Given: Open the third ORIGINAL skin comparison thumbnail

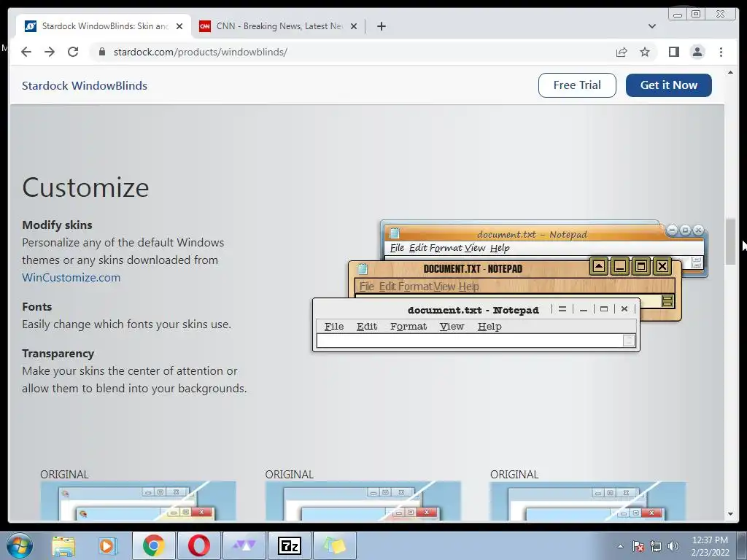Looking at the screenshot, I should click(588, 501).
